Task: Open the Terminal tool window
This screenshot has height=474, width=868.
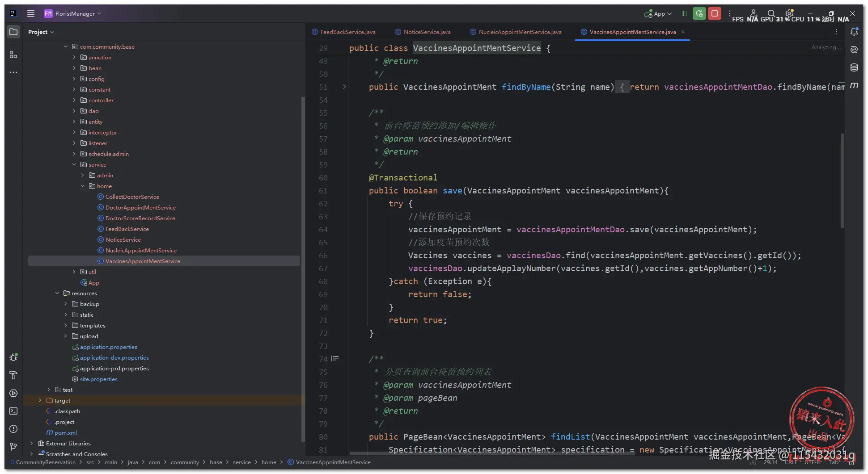Action: [13, 411]
